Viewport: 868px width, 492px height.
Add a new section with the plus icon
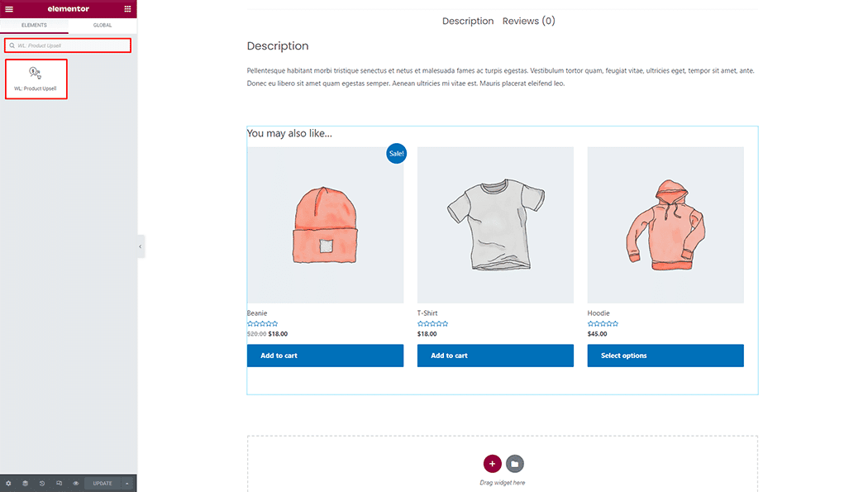pos(493,465)
